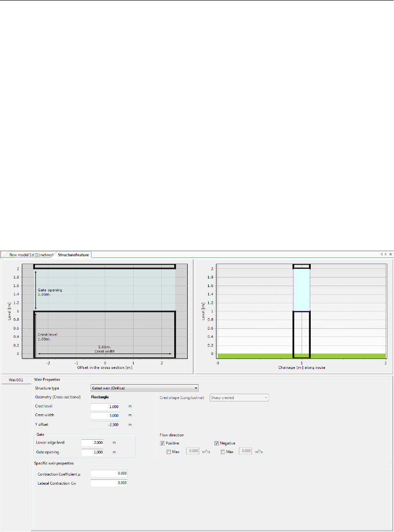This screenshot has height=532, width=394.
Task: Click the Positive max flow value field
Action: (192, 451)
